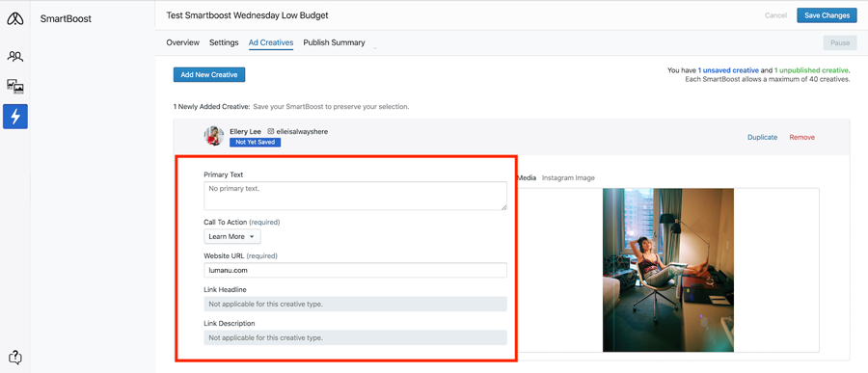Click the Instagram image preview thumbnail
The height and width of the screenshot is (373, 868).
pyautogui.click(x=668, y=270)
